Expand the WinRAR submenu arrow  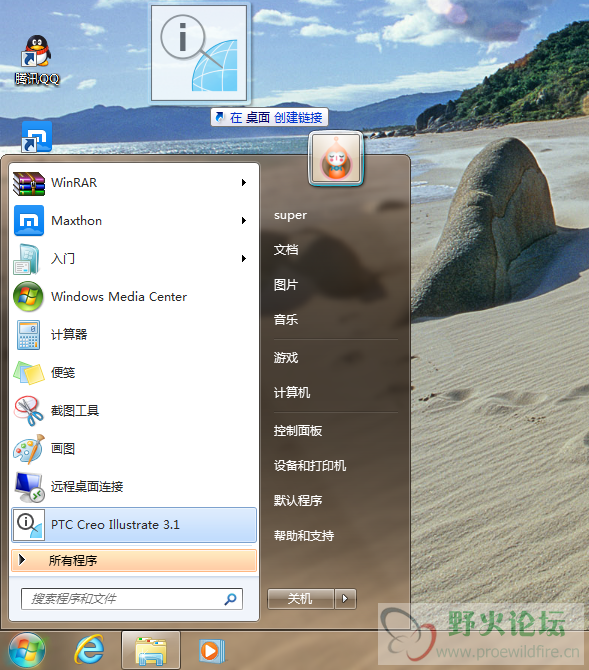pyautogui.click(x=244, y=182)
